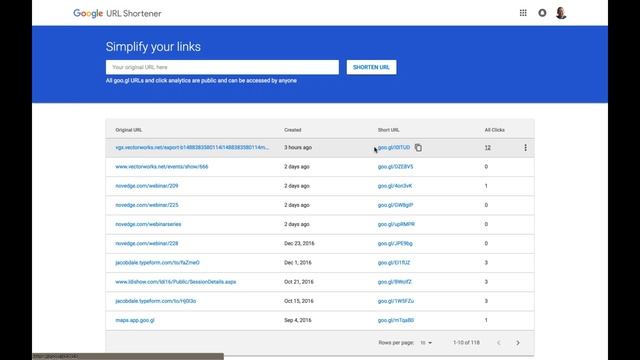Image resolution: width=640 pixels, height=360 pixels.
Task: Go to the previous page of links
Action: click(499, 343)
